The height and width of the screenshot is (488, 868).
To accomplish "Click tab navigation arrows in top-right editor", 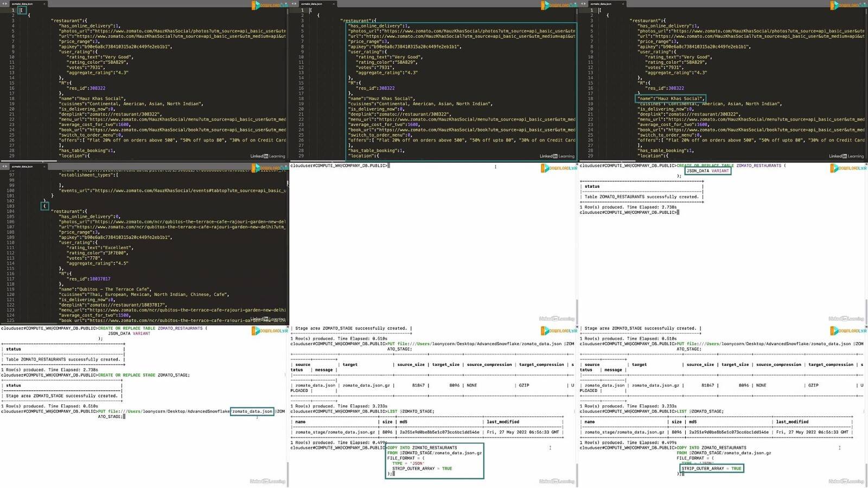I will 583,4.
